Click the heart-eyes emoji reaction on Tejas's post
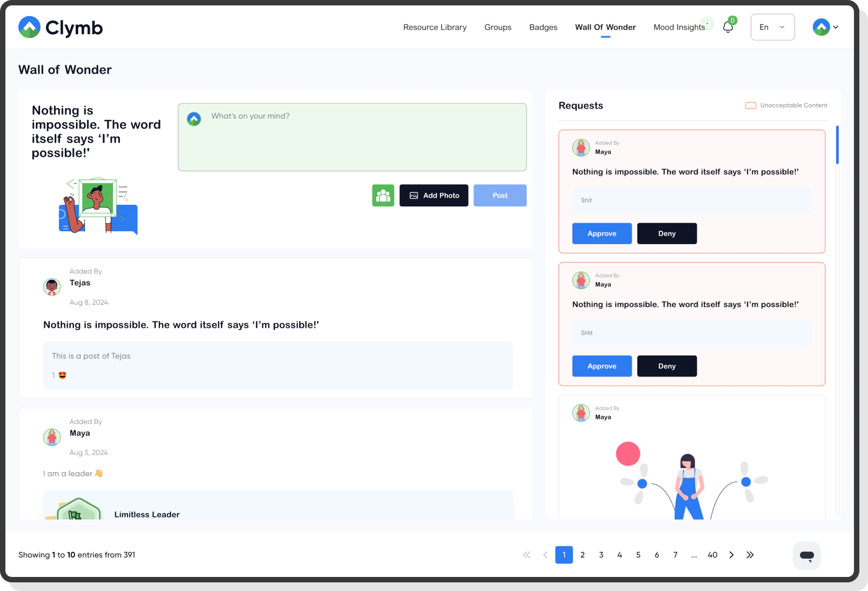This screenshot has height=591, width=868. pyautogui.click(x=62, y=375)
